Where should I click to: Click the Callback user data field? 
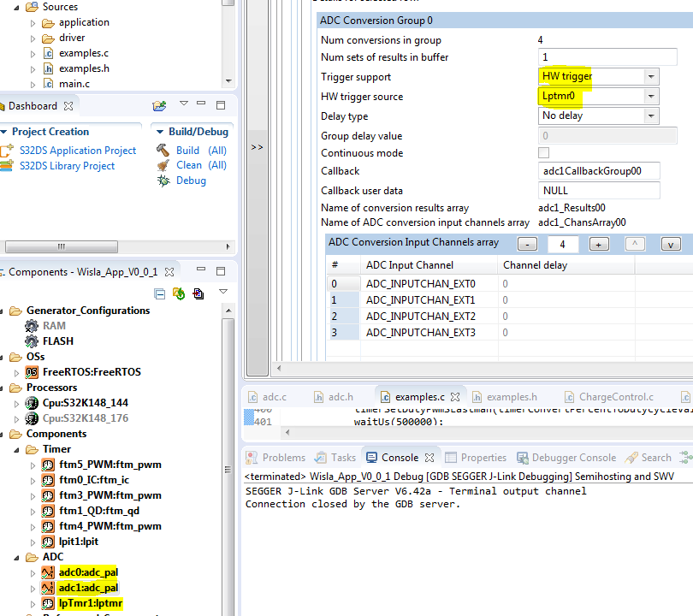[599, 191]
